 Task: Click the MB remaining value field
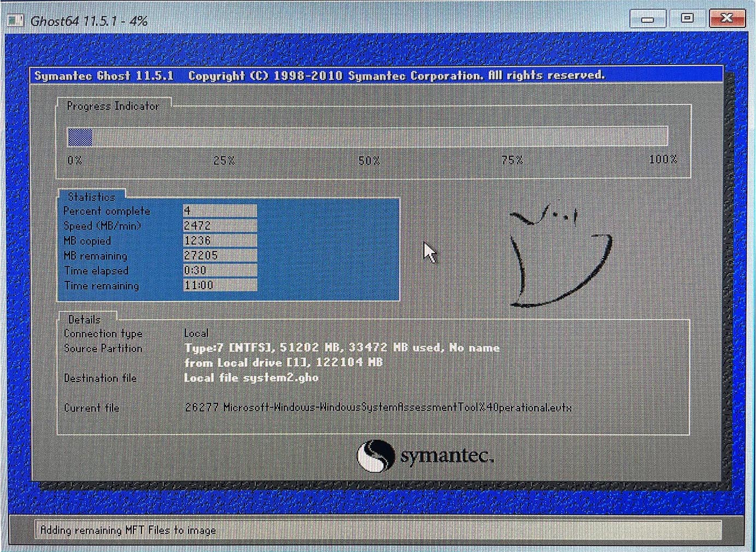(220, 255)
